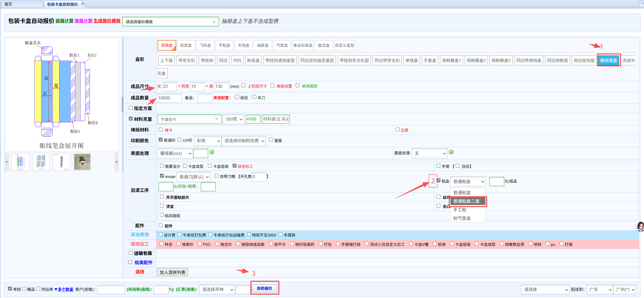
Task: Select 扣底盒 box type tab
Action: [x=186, y=45]
